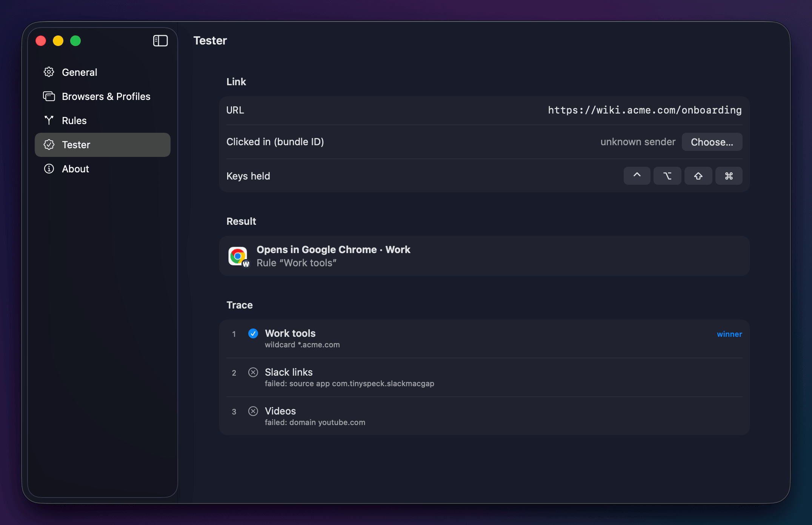Viewport: 812px width, 525px height.
Task: Select the 'Slack links' trace row title
Action: click(x=289, y=372)
